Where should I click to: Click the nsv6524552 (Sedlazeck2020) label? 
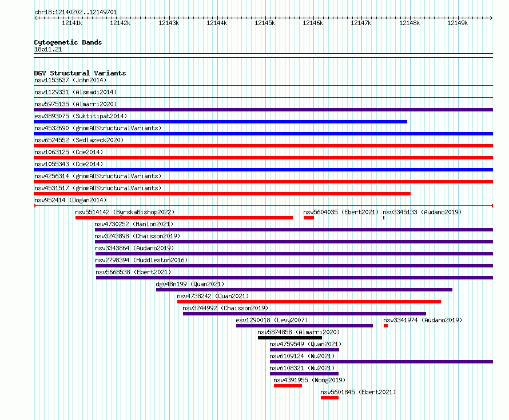pos(79,140)
